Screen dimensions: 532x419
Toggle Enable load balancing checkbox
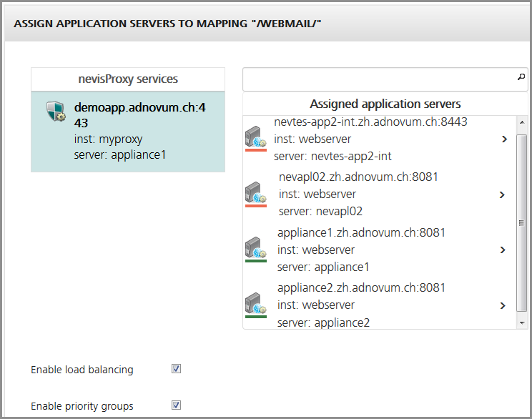point(176,368)
